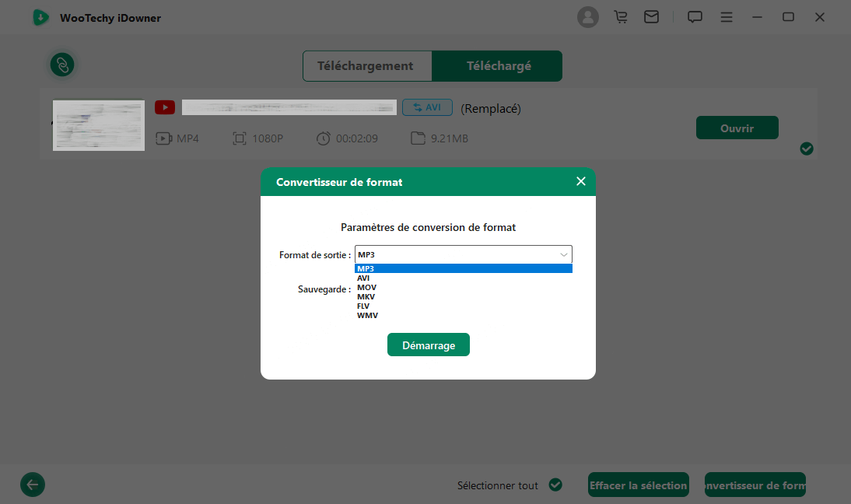Switch to the Téléchargement tab

pyautogui.click(x=366, y=65)
